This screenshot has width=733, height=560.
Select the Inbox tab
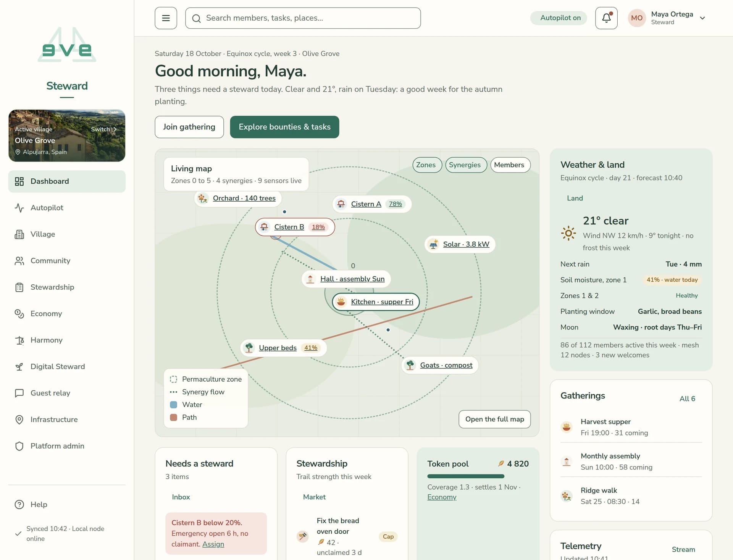tap(181, 497)
